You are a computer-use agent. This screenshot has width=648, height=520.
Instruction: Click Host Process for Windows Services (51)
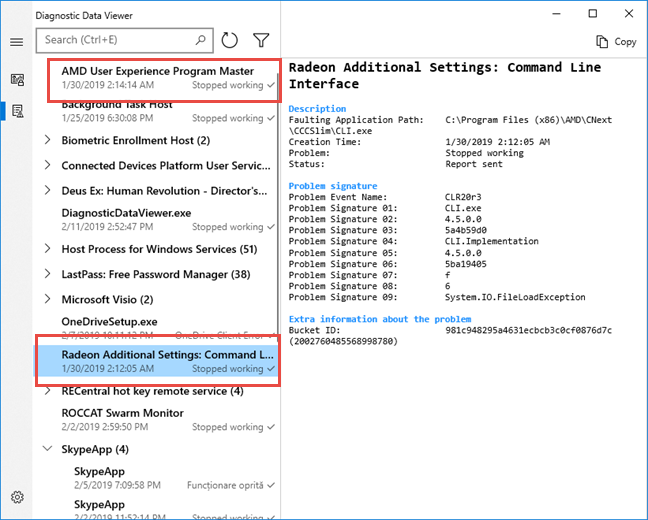tap(159, 249)
